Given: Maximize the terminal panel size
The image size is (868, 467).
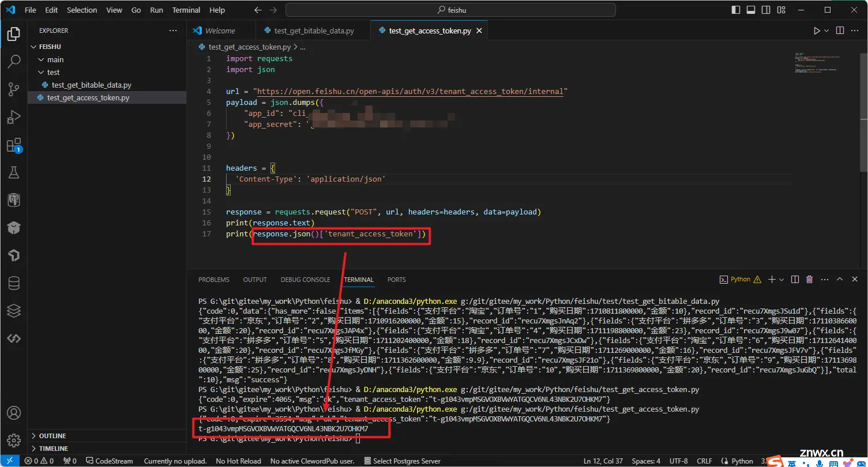Looking at the screenshot, I should (839, 280).
